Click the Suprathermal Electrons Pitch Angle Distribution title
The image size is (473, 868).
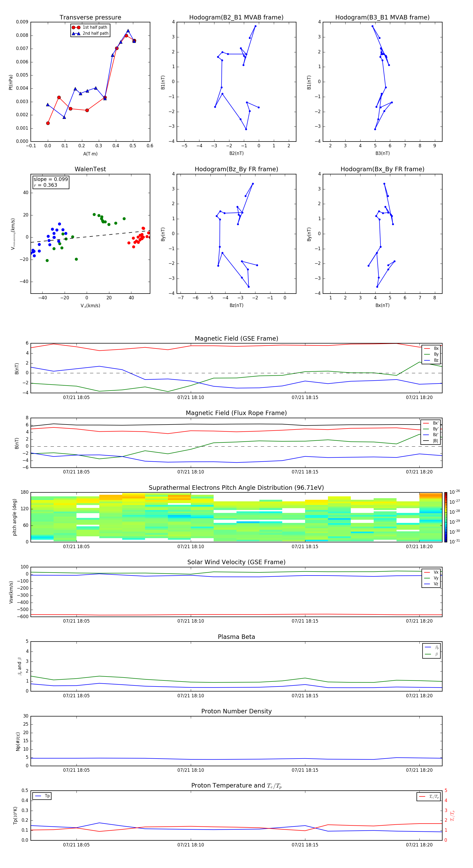[x=236, y=488]
